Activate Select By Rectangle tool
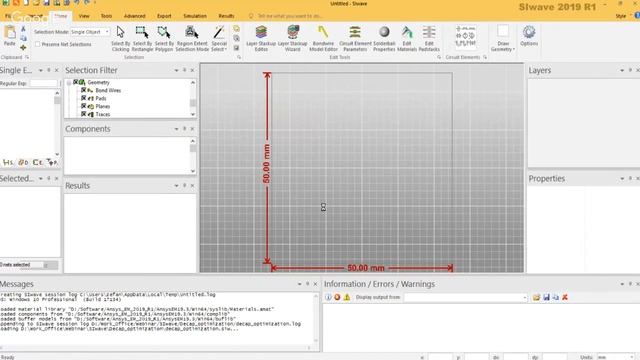640x360 pixels. 142,38
